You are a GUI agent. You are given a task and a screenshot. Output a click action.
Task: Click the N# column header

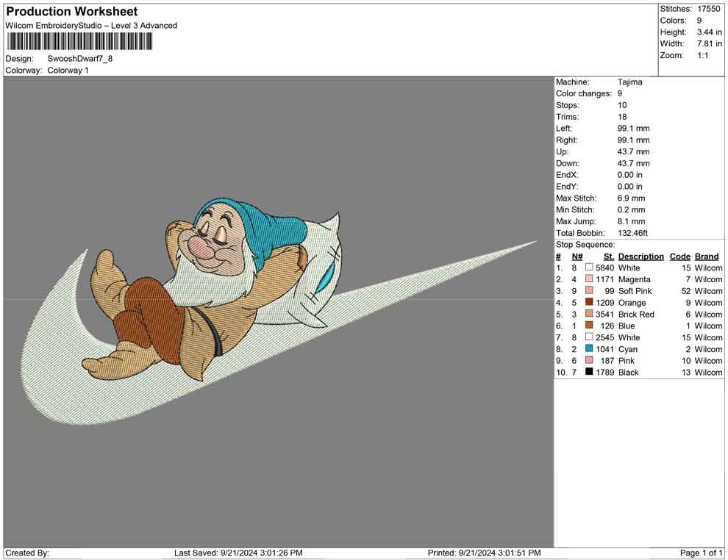tap(577, 256)
